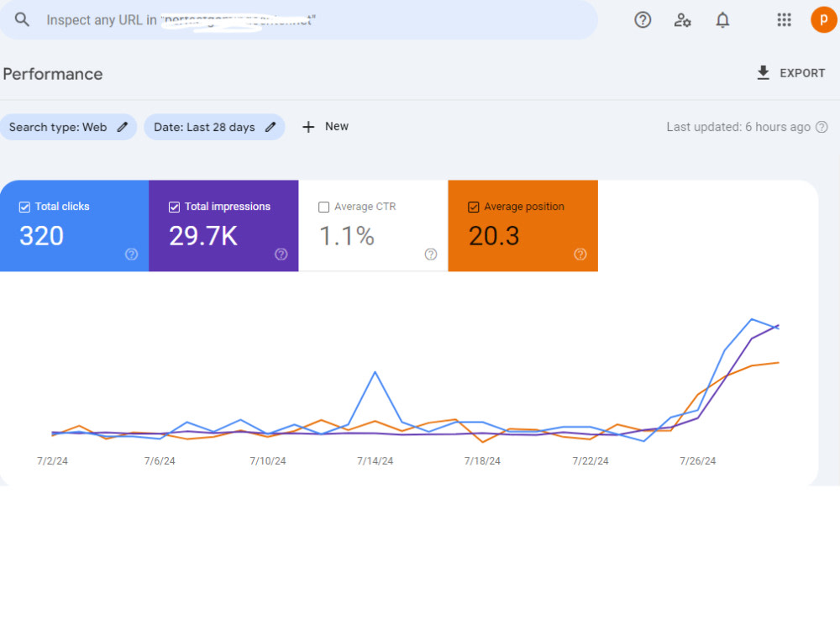
Task: Select the 1.1% CTR value
Action: [347, 236]
